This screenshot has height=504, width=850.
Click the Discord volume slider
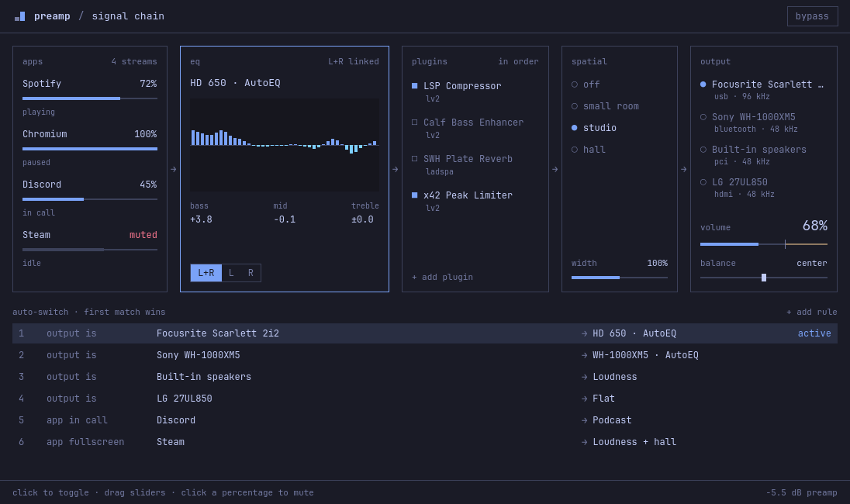[90, 199]
